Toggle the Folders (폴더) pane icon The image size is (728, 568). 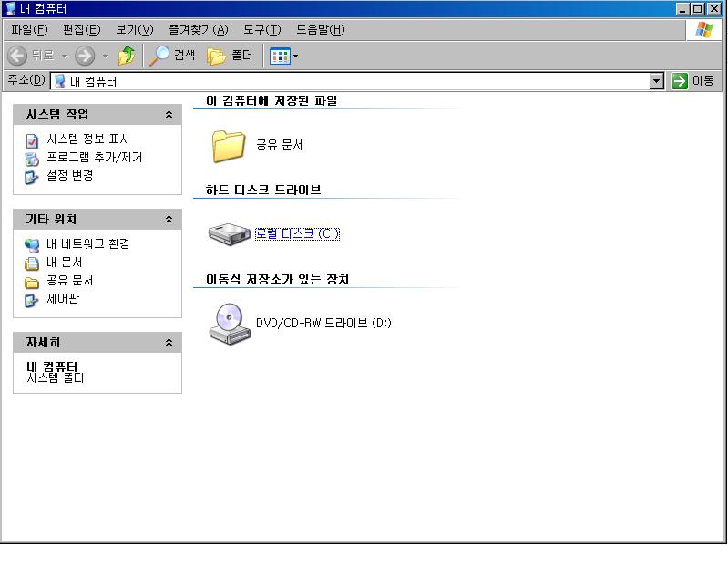click(216, 57)
